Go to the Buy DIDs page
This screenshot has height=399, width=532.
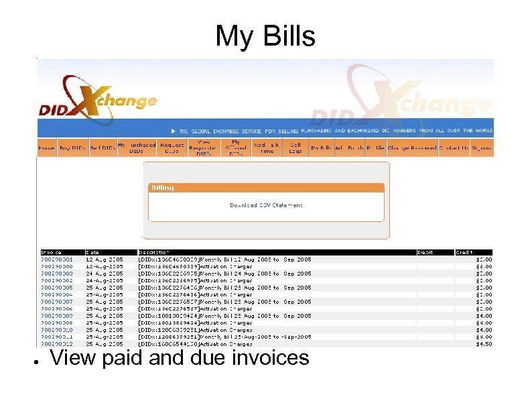pos(72,148)
